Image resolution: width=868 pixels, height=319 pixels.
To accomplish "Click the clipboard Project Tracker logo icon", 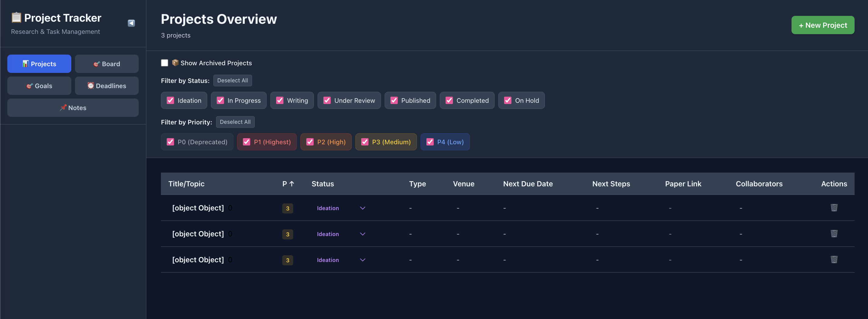I will (16, 17).
